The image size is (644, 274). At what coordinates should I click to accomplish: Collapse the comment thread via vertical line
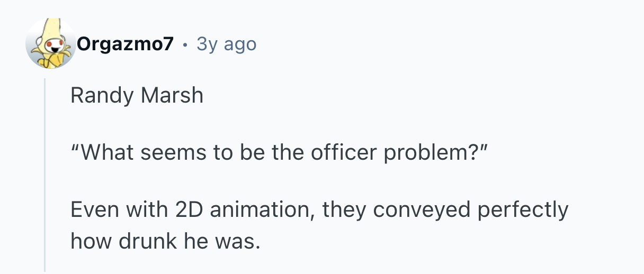click(x=45, y=175)
